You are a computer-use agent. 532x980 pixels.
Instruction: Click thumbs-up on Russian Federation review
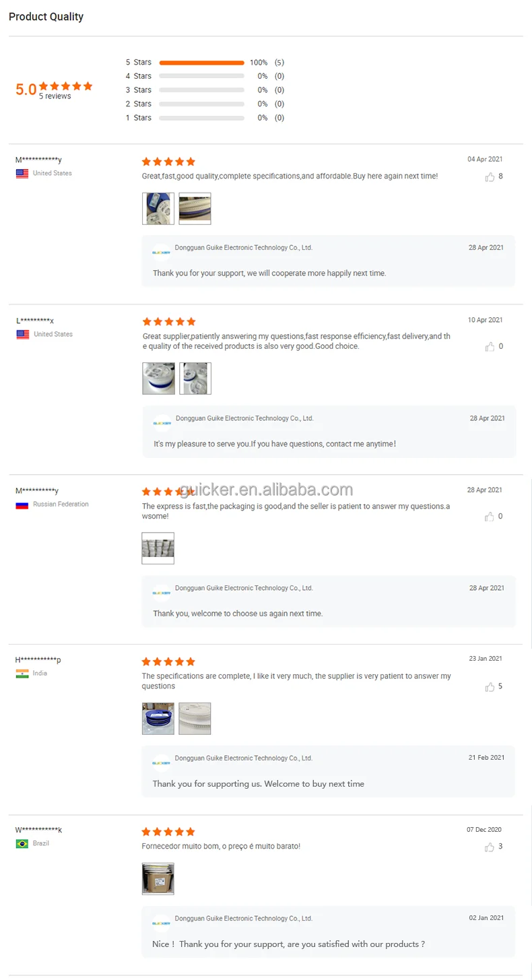pyautogui.click(x=490, y=517)
